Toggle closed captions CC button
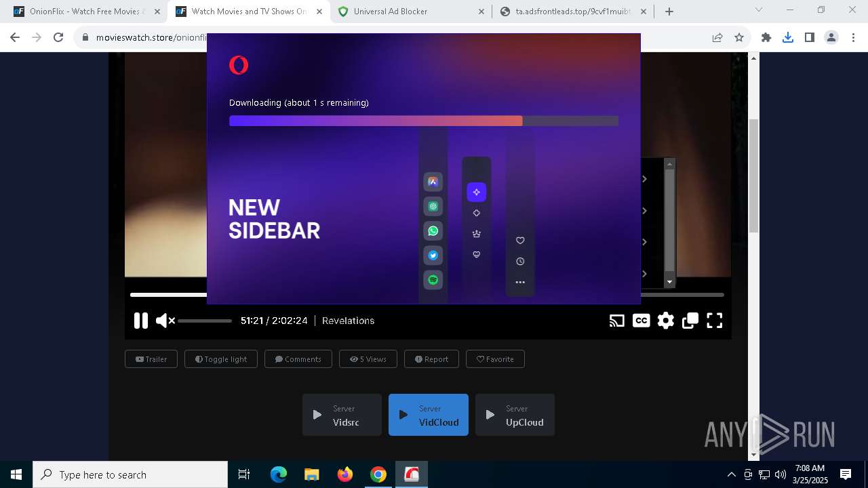This screenshot has height=488, width=868. 641,321
